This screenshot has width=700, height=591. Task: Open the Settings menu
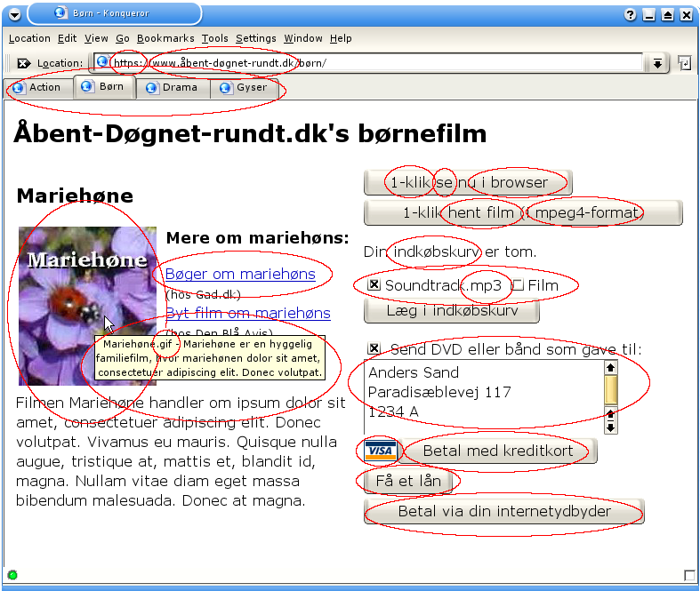[x=256, y=38]
